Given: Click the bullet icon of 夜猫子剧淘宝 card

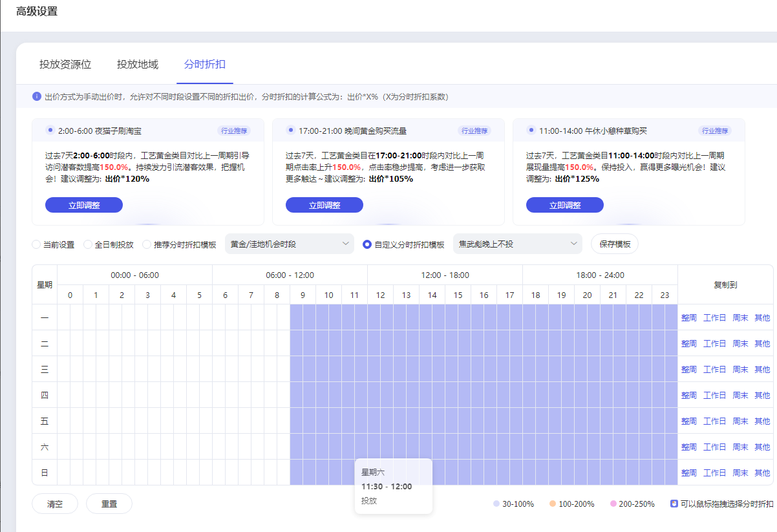Looking at the screenshot, I should 50,130.
